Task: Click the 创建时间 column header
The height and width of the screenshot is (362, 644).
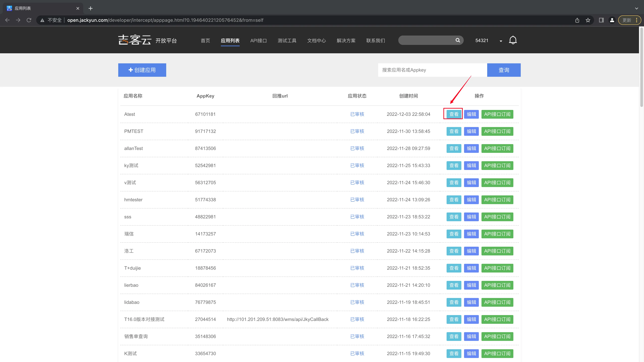Action: (408, 96)
